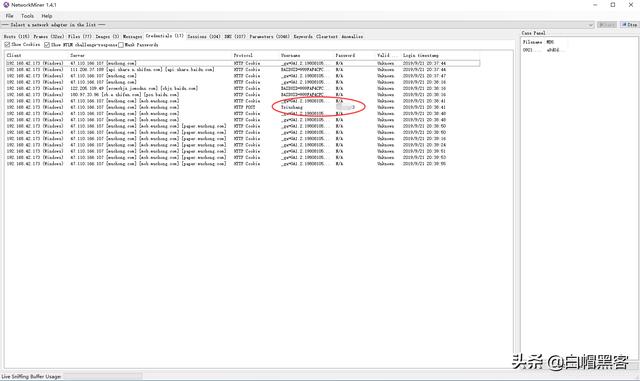Sort credentials by Login timestamp column
The image size is (640, 381).
[420, 55]
